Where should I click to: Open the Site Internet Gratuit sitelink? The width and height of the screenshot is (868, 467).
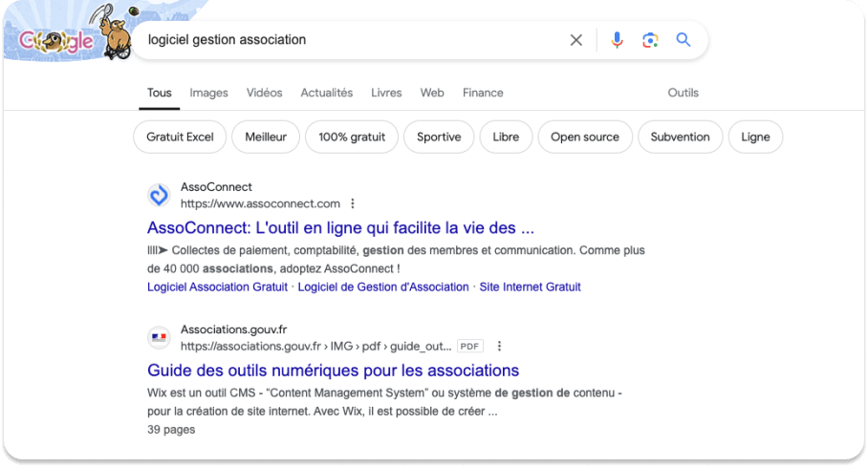(x=530, y=287)
